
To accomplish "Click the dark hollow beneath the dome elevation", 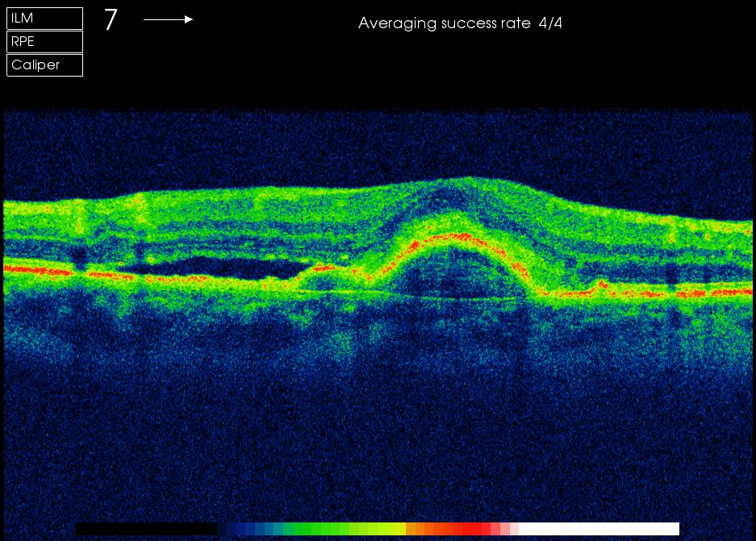I will [x=452, y=274].
